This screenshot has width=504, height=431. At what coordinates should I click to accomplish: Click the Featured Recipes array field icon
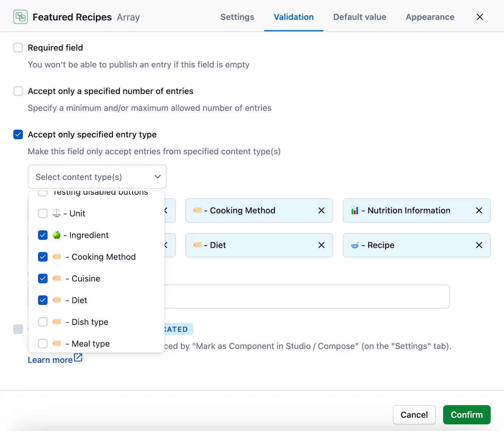pos(20,17)
